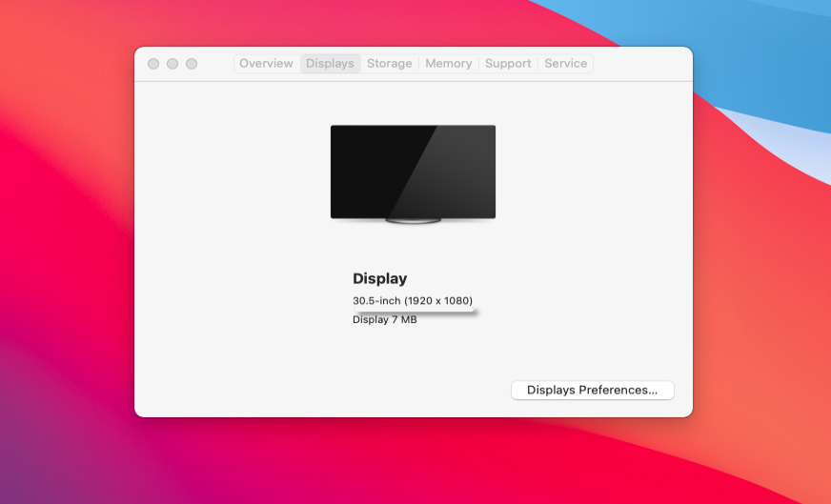
Task: Close the About This Mac window
Action: click(x=153, y=64)
